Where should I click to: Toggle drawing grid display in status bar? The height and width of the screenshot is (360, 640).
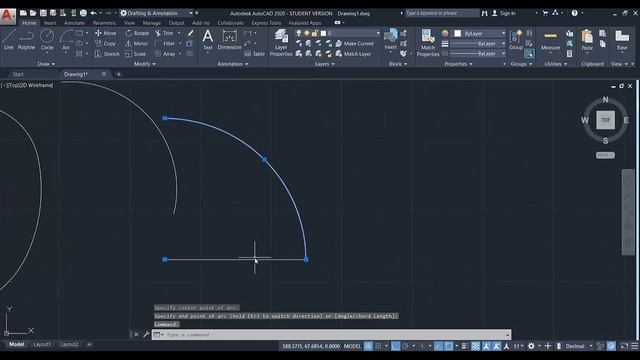[x=368, y=346]
